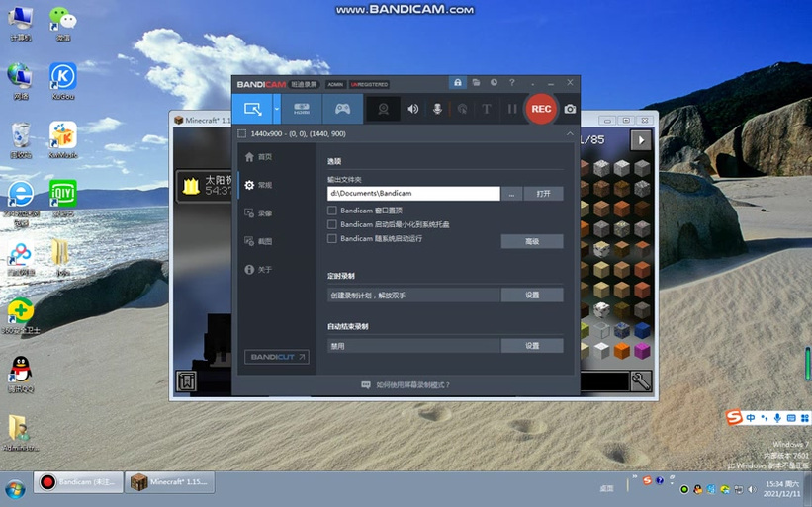812x507 pixels.
Task: Open the 计算机 Computer desktop icon
Action: point(21,24)
